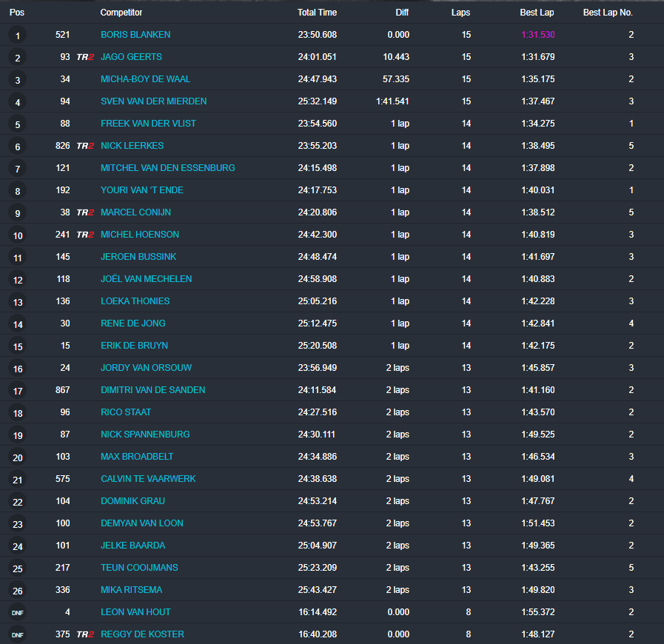
Task: Click the TR2 logo next to Michel Hoenson
Action: pyautogui.click(x=85, y=235)
